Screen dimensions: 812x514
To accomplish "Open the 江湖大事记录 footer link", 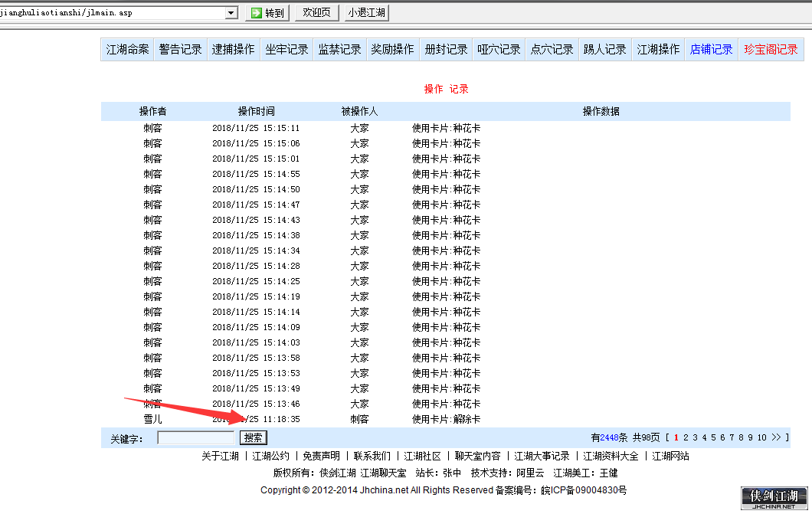I will click(x=542, y=456).
